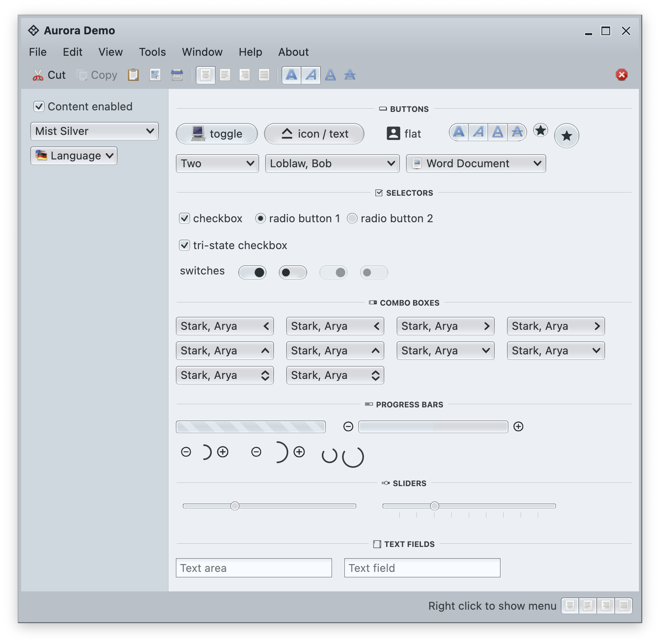Image resolution: width=660 pixels, height=644 pixels.
Task: Open the Mist Silver skin dropdown
Action: pos(94,131)
